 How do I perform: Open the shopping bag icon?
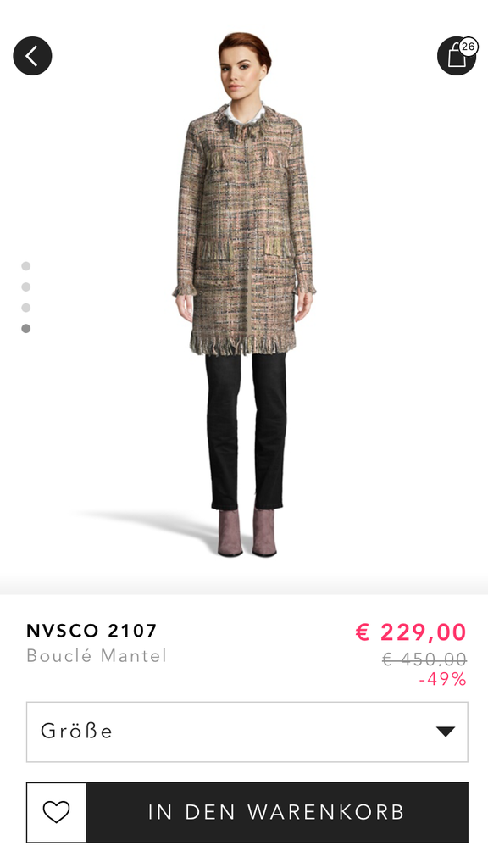(457, 56)
